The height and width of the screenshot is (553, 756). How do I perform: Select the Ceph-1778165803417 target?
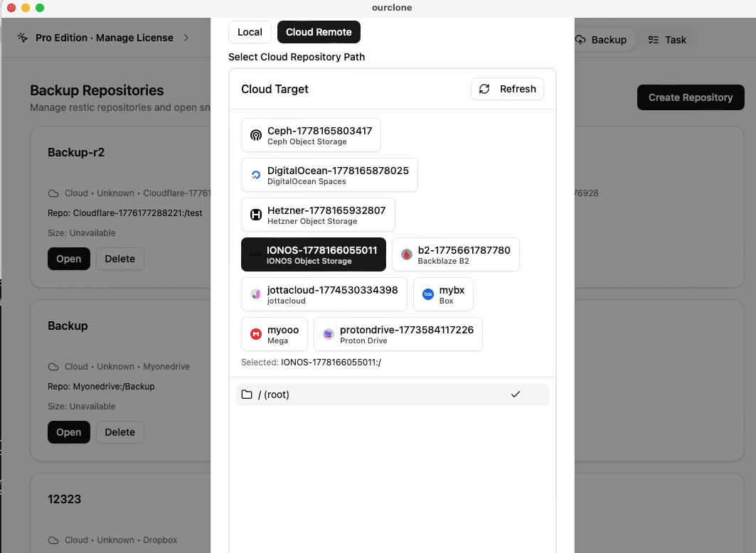point(311,135)
